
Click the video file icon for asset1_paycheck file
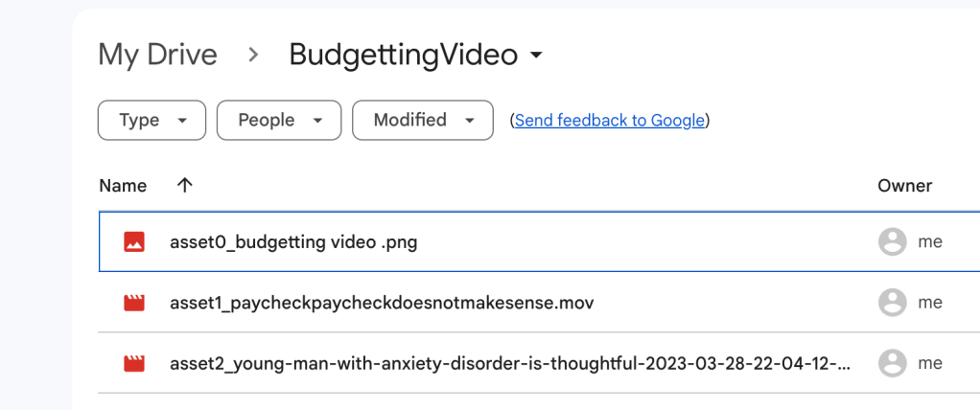point(134,303)
